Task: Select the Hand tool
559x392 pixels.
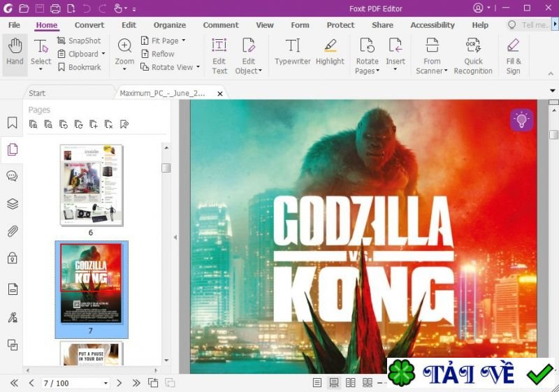Action: [x=15, y=53]
